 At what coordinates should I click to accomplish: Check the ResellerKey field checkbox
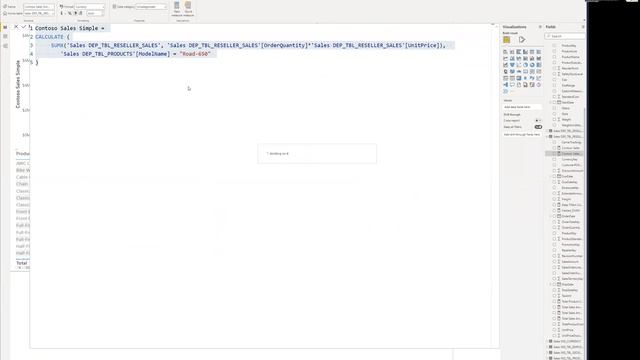click(x=554, y=250)
